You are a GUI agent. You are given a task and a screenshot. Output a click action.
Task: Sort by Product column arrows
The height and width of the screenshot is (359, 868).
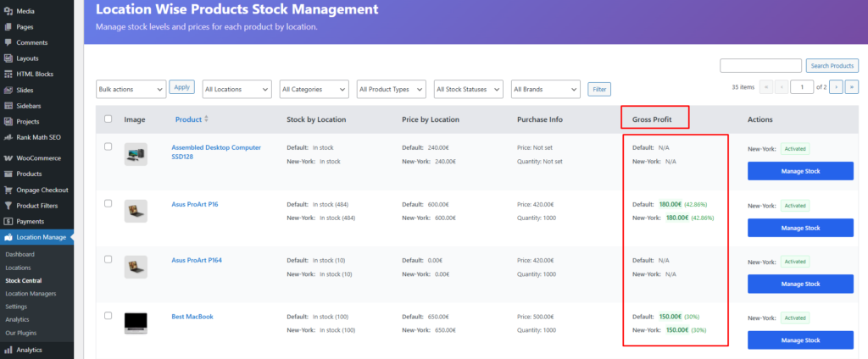[206, 119]
